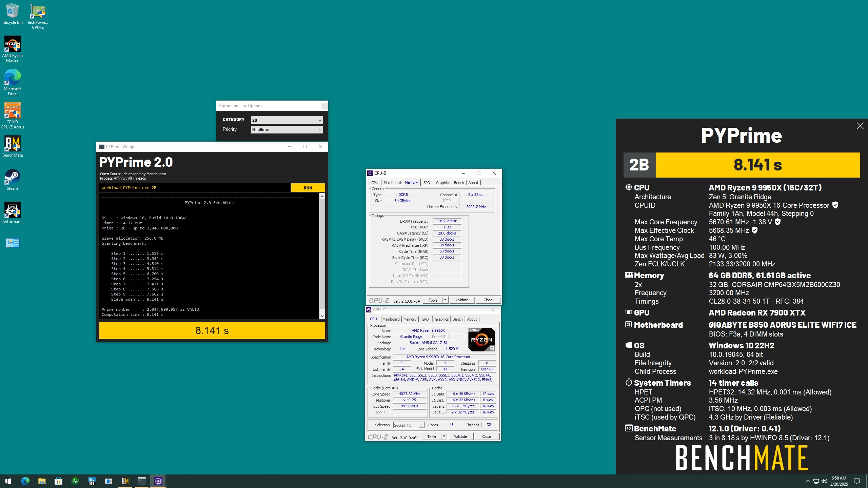Select Memory tab in processor CPU-Z window
This screenshot has width=868, height=488.
click(x=410, y=319)
